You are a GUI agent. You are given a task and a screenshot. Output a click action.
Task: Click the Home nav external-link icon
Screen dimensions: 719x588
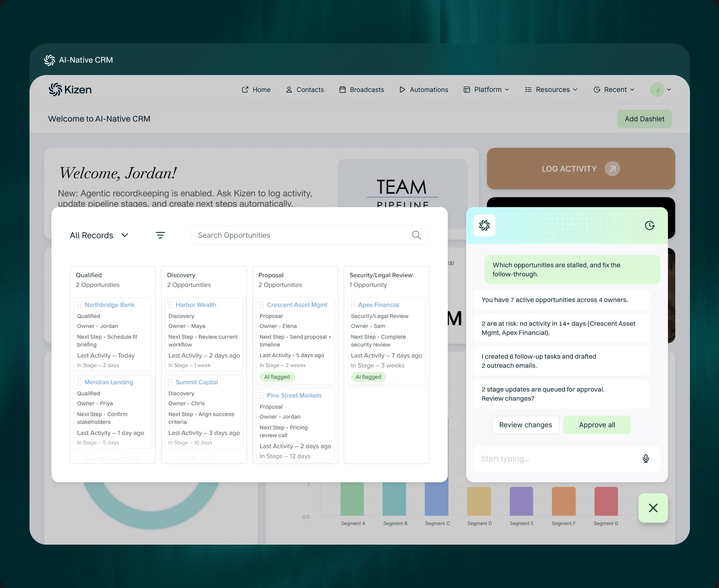coord(245,89)
